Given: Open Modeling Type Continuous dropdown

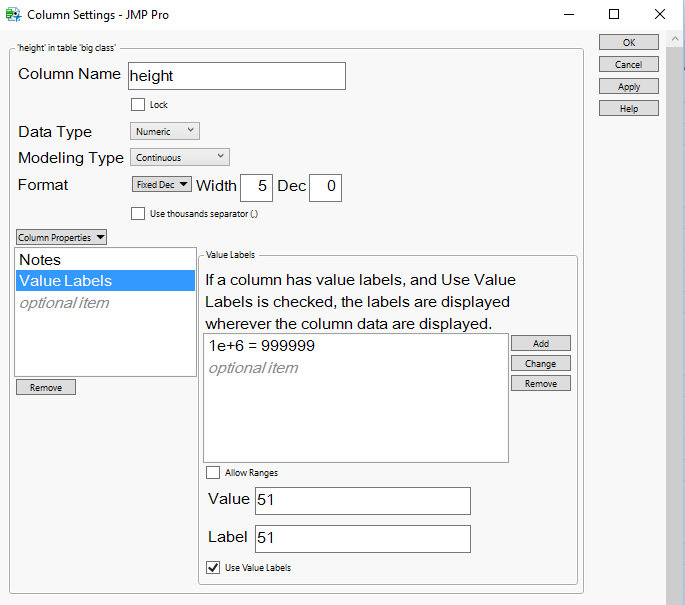Looking at the screenshot, I should [180, 157].
